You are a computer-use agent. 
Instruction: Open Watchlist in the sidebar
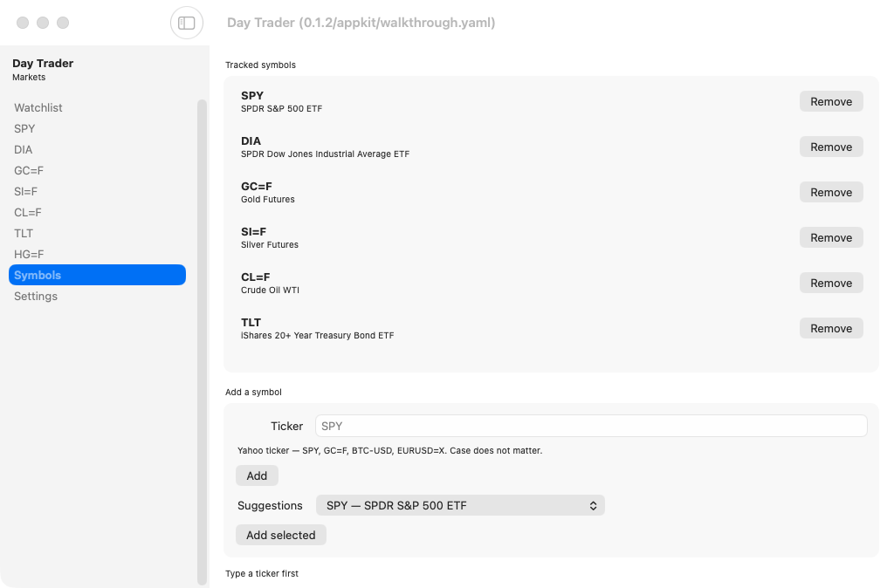(97, 107)
